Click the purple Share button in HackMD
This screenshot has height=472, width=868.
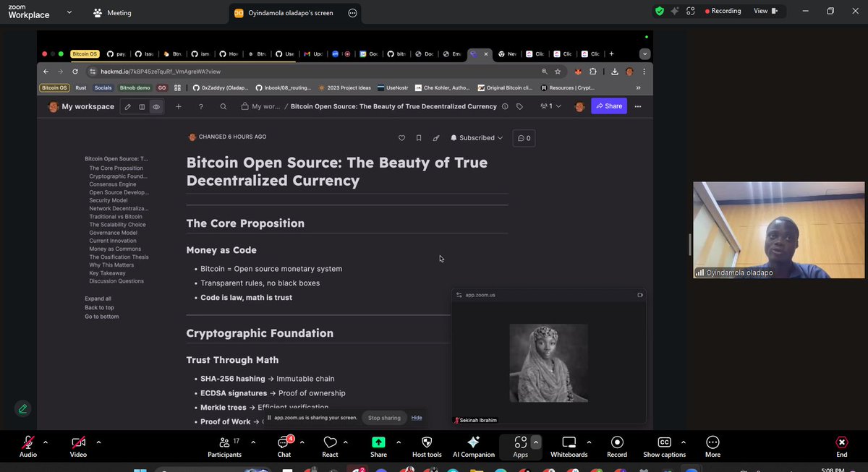click(608, 106)
